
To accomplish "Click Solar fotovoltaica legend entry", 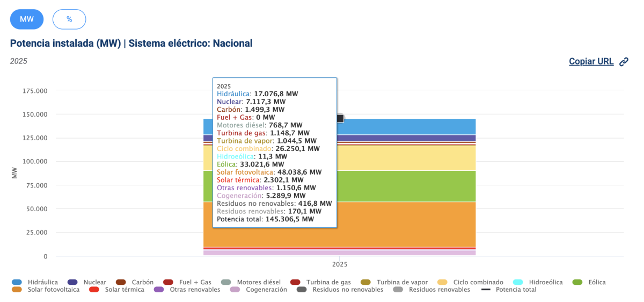I will (46, 290).
